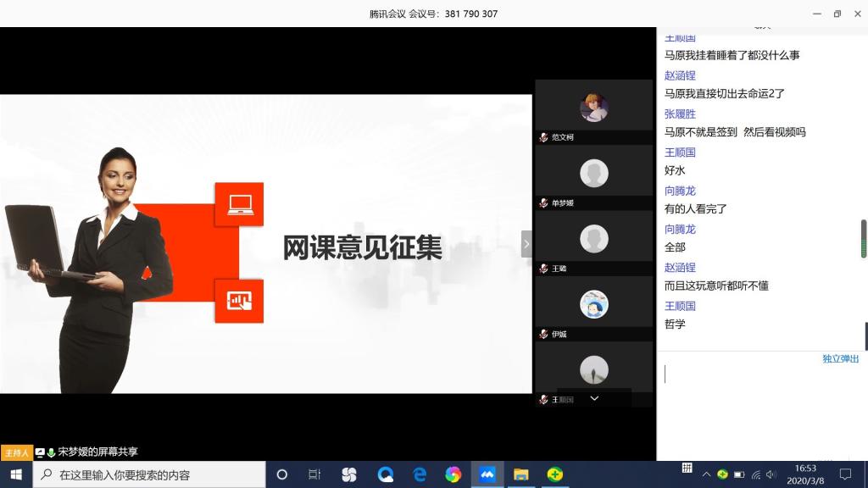Open the Tencent Meeting icon in the taskbar

coord(487,474)
